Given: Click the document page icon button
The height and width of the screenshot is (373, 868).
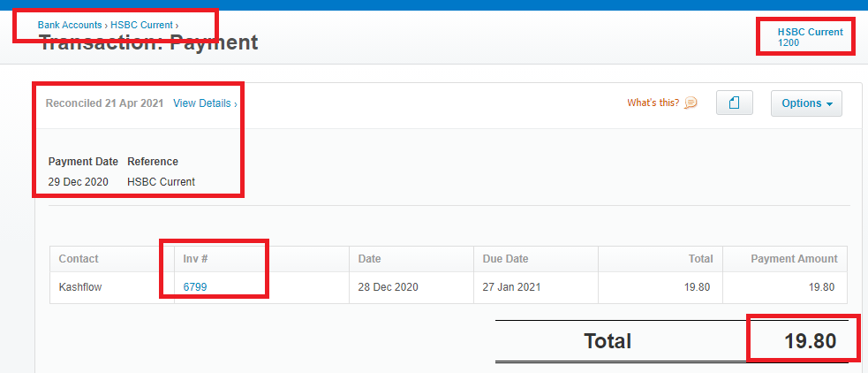Looking at the screenshot, I should coord(734,103).
